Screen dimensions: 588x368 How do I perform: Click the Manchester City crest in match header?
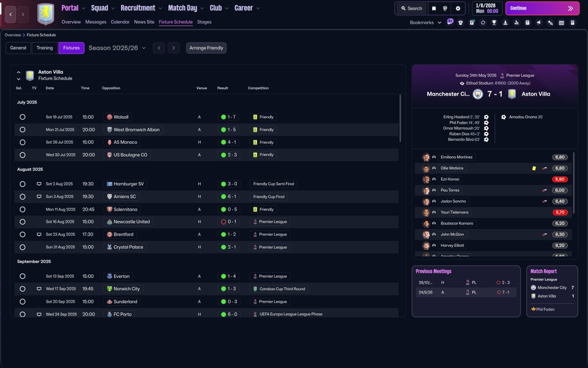click(478, 94)
